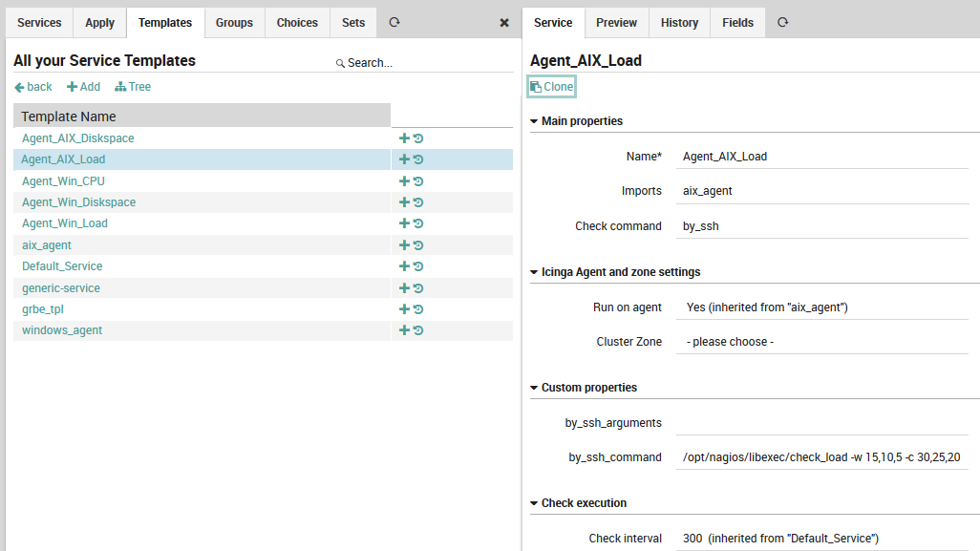The height and width of the screenshot is (551, 980).
Task: Click the plus icon next to generic-service
Action: [x=404, y=287]
